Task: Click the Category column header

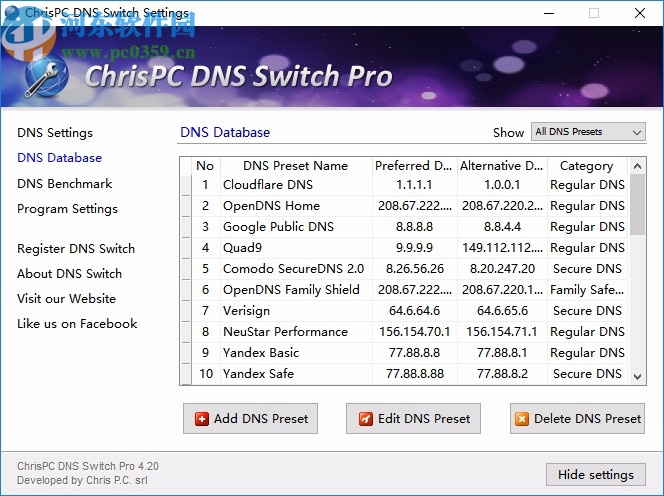Action: (587, 166)
